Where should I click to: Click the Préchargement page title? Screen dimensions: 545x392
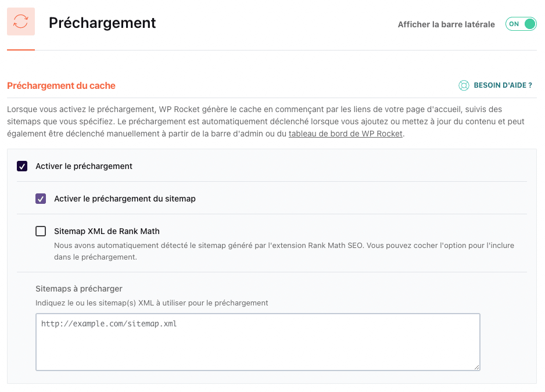coord(102,23)
